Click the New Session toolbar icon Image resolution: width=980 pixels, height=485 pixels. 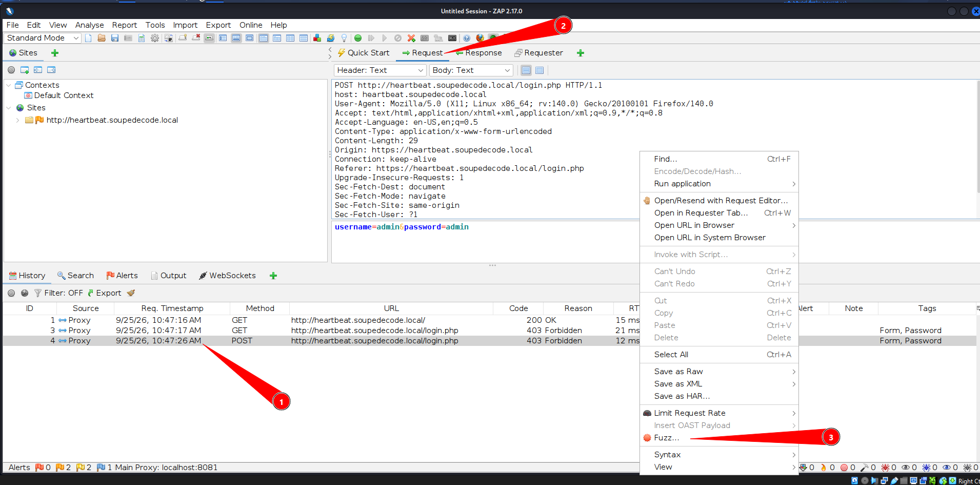(x=88, y=38)
